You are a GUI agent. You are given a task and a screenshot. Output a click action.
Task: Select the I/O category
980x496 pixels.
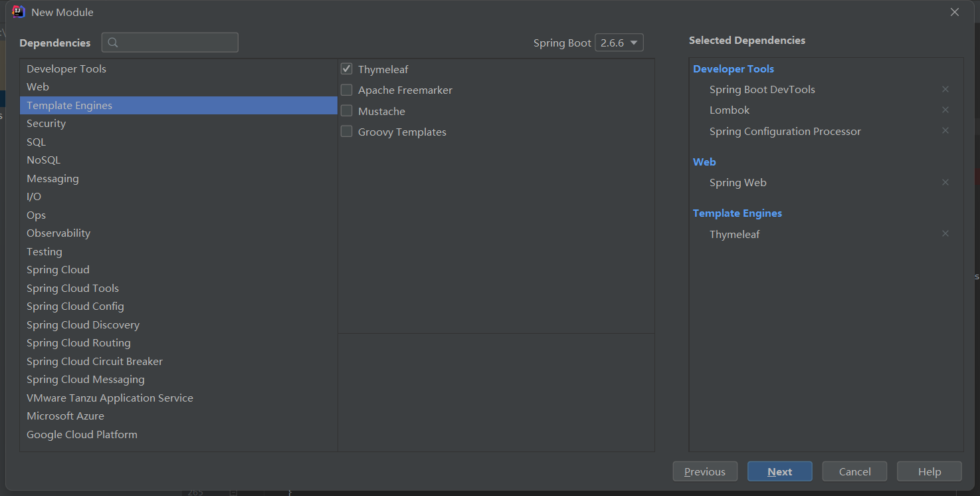point(179,197)
